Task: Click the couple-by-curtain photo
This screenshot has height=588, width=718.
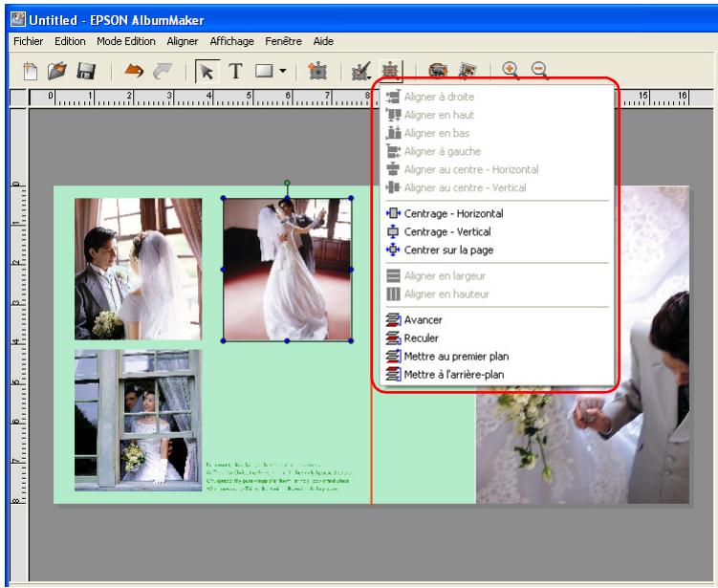Action: pos(138,269)
